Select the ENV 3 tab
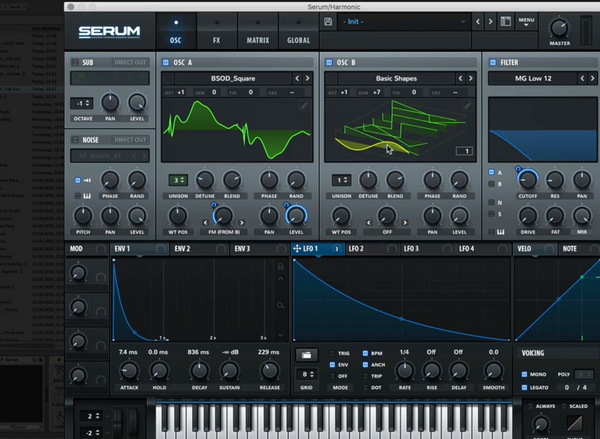The height and width of the screenshot is (439, 600). click(x=259, y=249)
